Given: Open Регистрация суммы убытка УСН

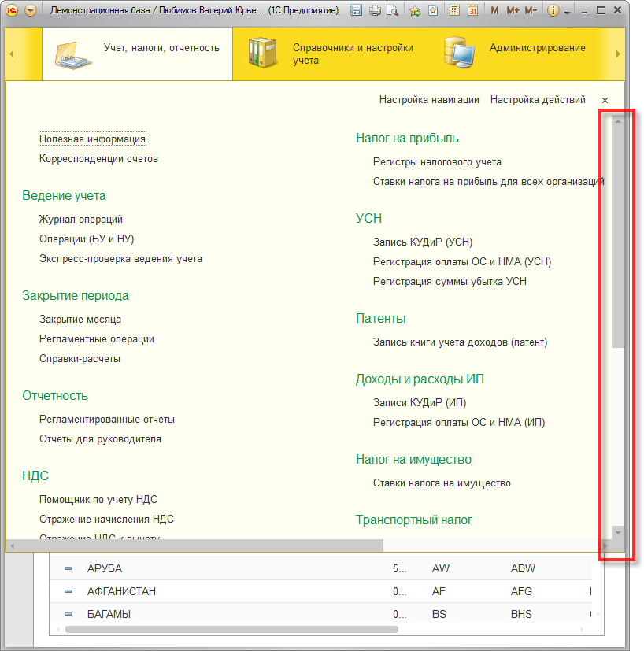Looking at the screenshot, I should click(450, 282).
